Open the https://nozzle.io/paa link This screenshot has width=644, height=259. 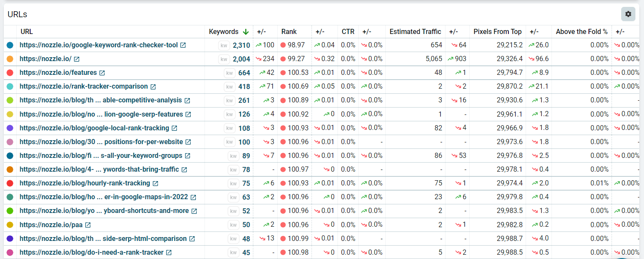pyautogui.click(x=51, y=225)
